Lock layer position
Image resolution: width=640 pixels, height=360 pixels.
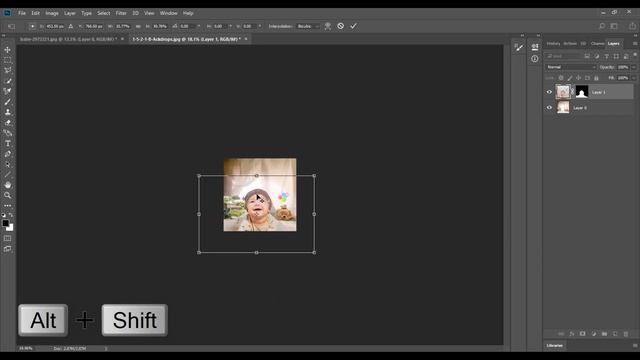point(578,78)
